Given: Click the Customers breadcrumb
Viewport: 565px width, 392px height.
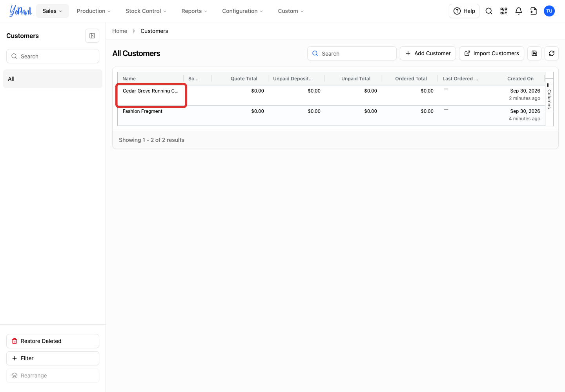Looking at the screenshot, I should 154,31.
